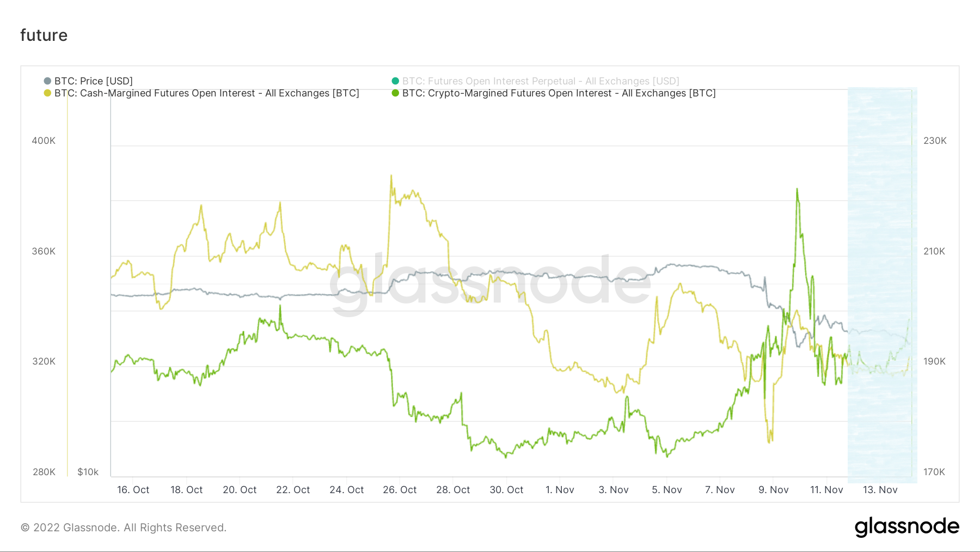Click the yellow Cash-Margined legend dot
980x552 pixels.
[x=47, y=93]
